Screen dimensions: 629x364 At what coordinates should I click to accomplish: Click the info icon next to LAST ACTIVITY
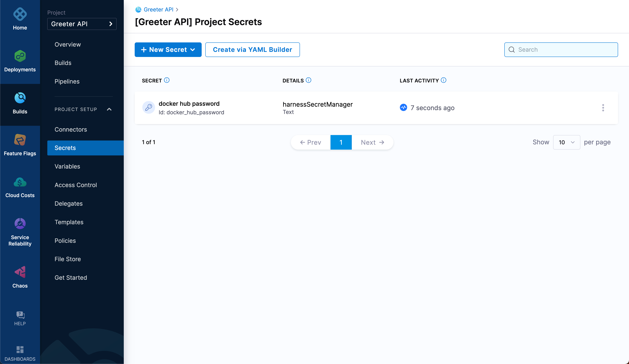pyautogui.click(x=444, y=80)
